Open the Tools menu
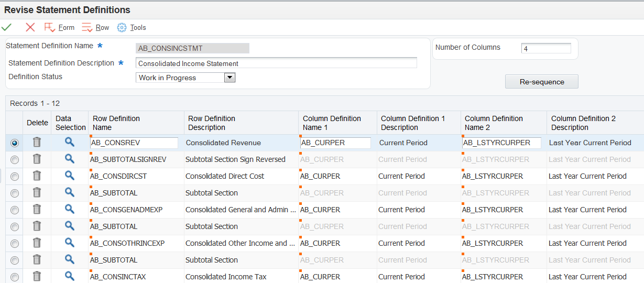Screen dimensions: 644x283 pos(132,27)
